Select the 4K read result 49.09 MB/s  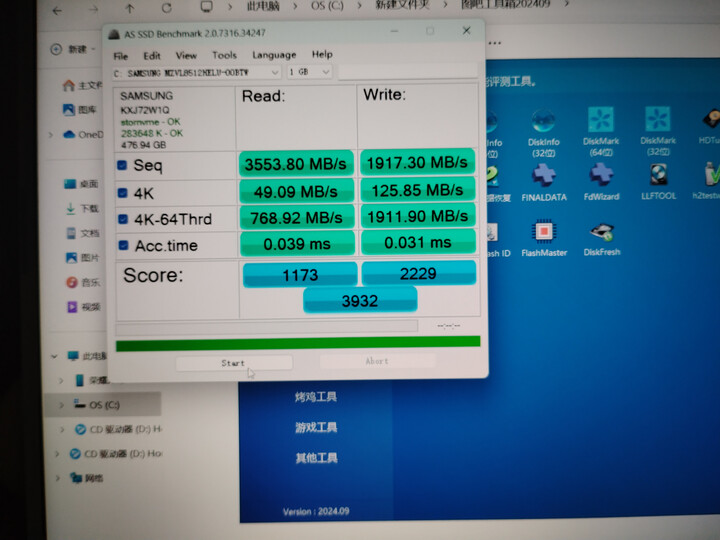(296, 191)
